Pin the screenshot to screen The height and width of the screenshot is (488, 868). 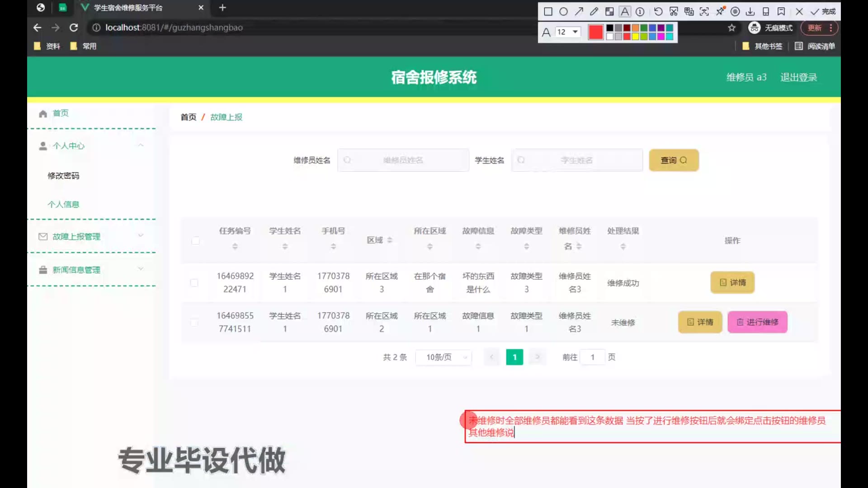(720, 12)
